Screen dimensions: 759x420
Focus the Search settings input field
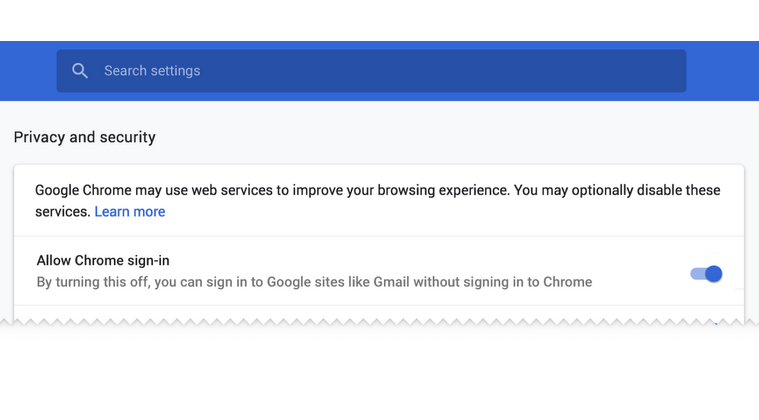(371, 71)
